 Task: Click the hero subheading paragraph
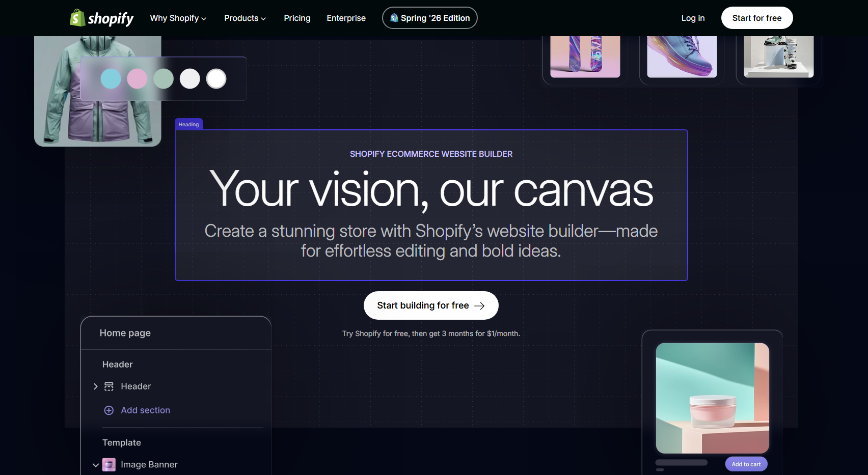coord(431,241)
